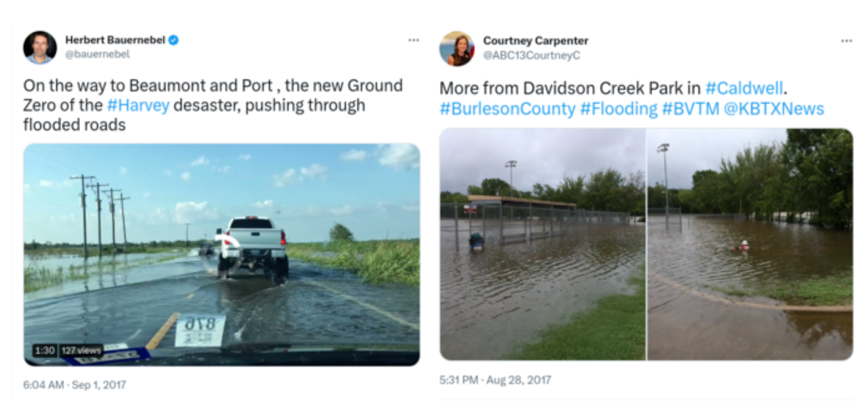868x413 pixels.
Task: Click the Herbert Bauernebel display name
Action: pyautogui.click(x=115, y=40)
